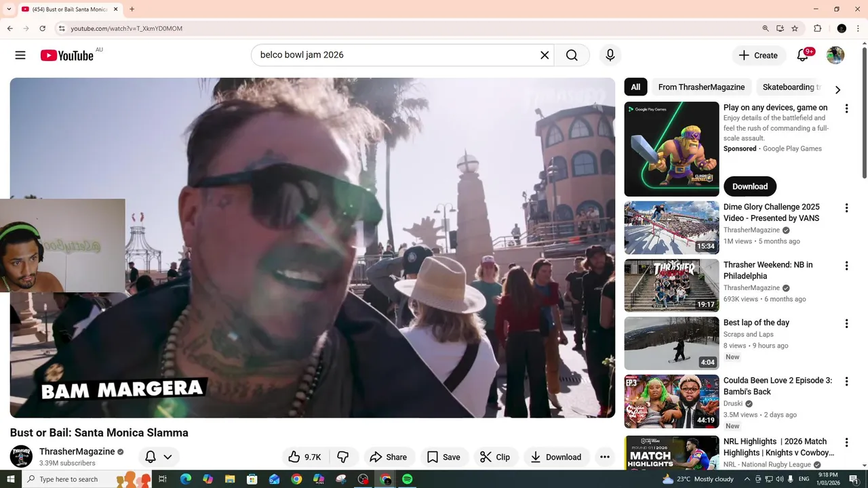The width and height of the screenshot is (868, 488).
Task: Open Thrasher Weekend NB in Philadelphia title
Action: (x=768, y=270)
